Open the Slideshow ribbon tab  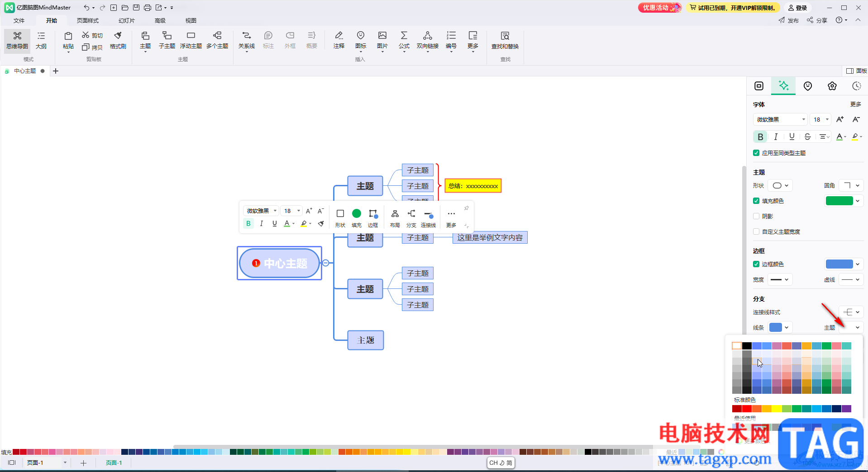pyautogui.click(x=127, y=20)
